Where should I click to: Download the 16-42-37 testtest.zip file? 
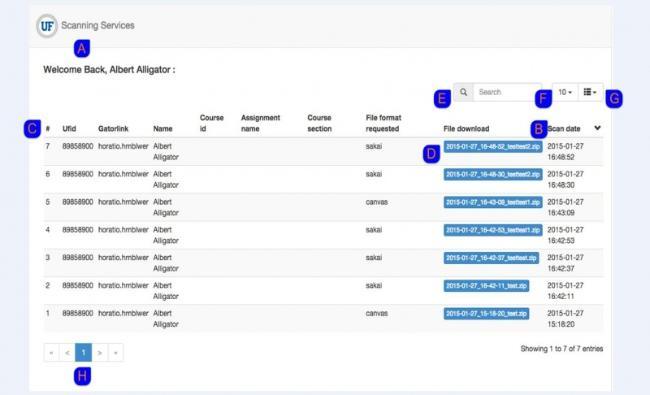pos(491,258)
